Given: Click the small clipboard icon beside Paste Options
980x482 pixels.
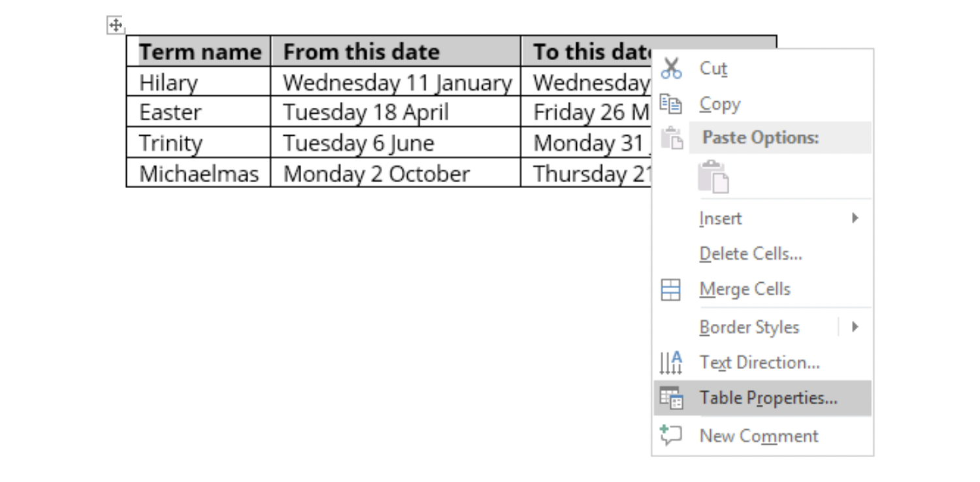Looking at the screenshot, I should click(x=672, y=138).
